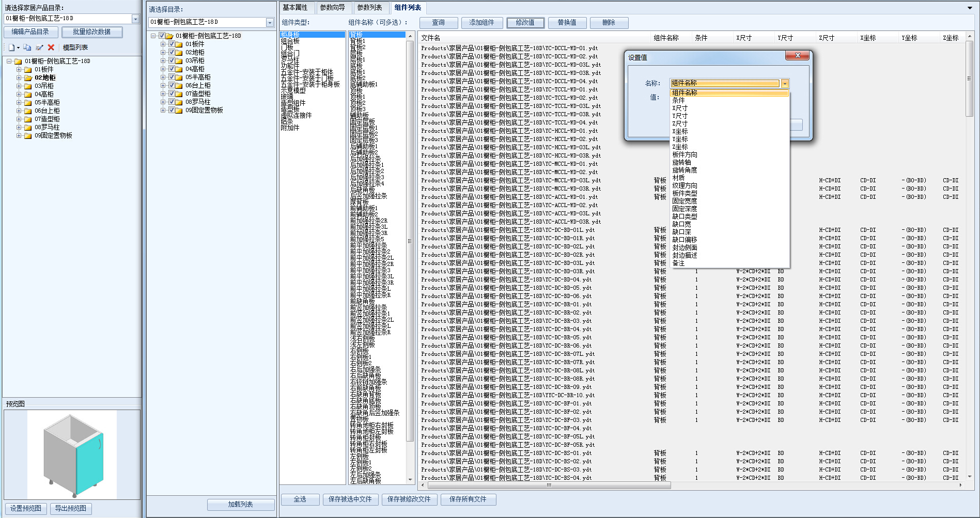Switch to the 组件列表 tab
Screen dimensions: 980x518
point(408,8)
